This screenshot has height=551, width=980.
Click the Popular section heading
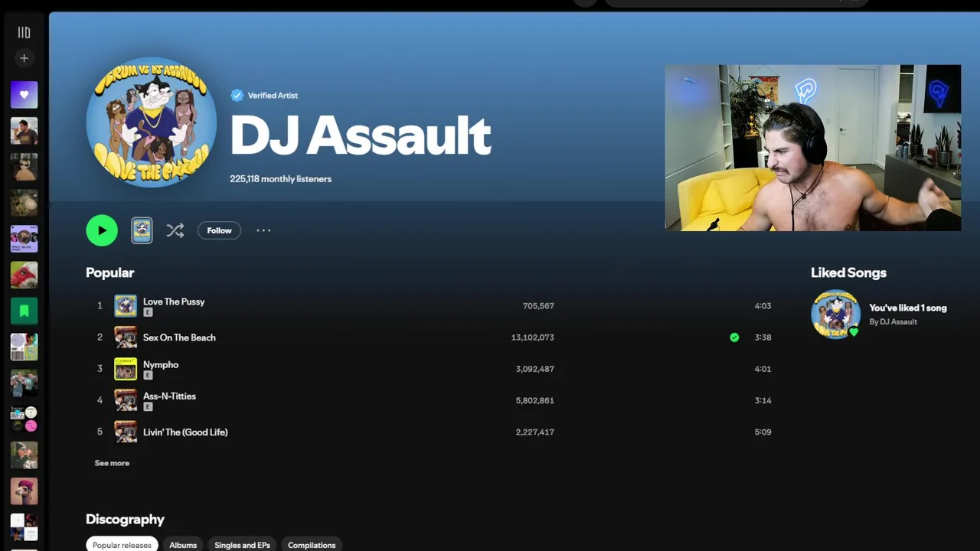[x=109, y=272]
